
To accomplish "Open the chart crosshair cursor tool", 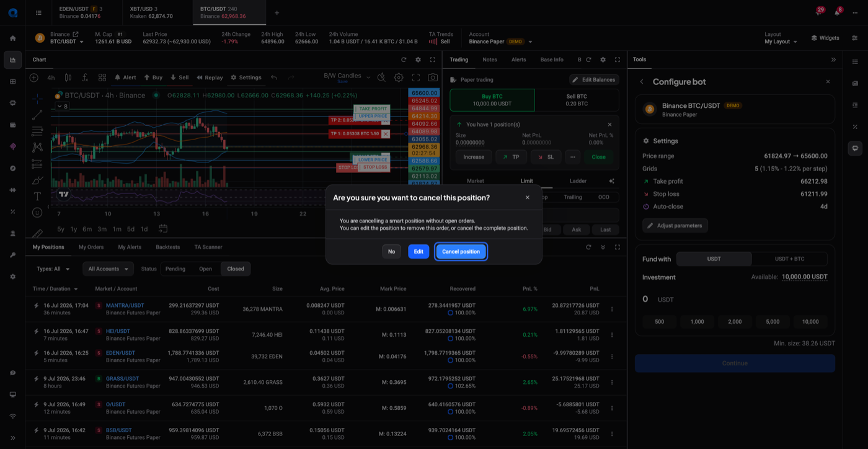I will (x=37, y=99).
